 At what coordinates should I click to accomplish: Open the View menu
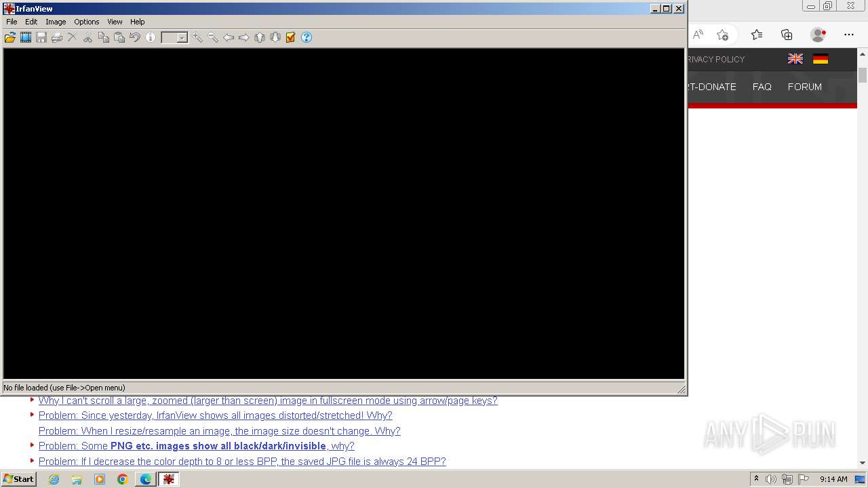[x=115, y=22]
